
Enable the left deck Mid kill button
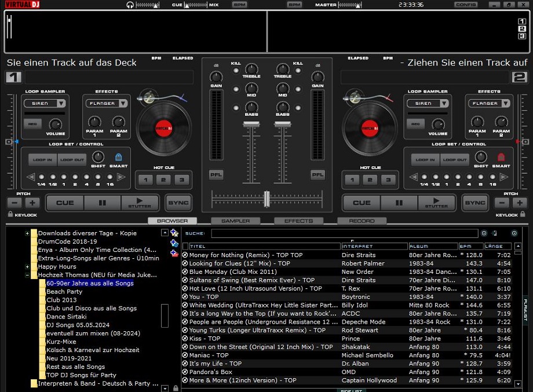(x=236, y=89)
